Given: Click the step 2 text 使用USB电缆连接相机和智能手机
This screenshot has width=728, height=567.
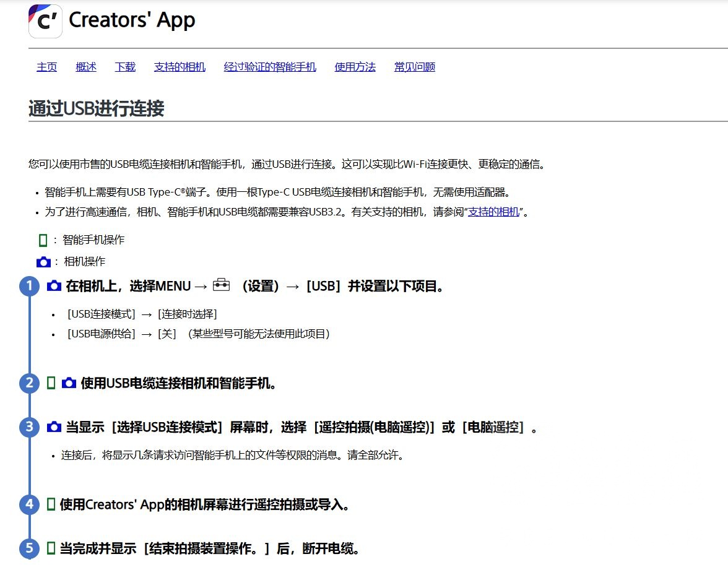Looking at the screenshot, I should pyautogui.click(x=179, y=383).
